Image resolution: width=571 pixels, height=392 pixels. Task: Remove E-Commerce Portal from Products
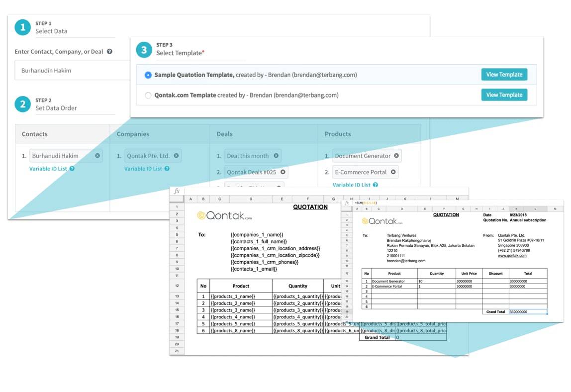(x=393, y=172)
